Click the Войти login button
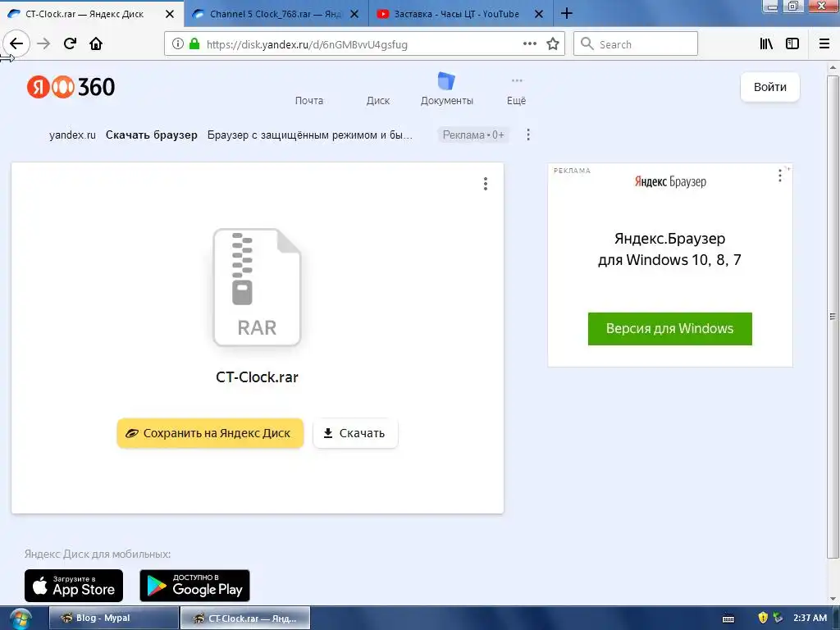 (769, 87)
